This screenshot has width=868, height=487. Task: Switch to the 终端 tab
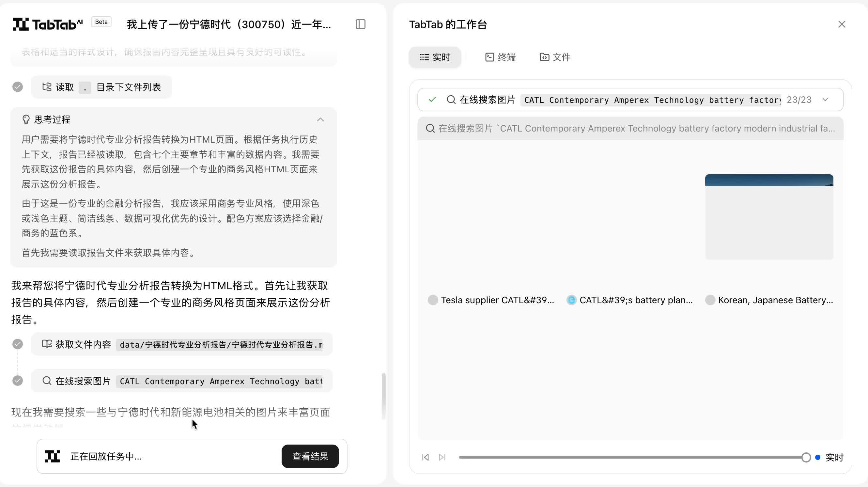(x=501, y=57)
